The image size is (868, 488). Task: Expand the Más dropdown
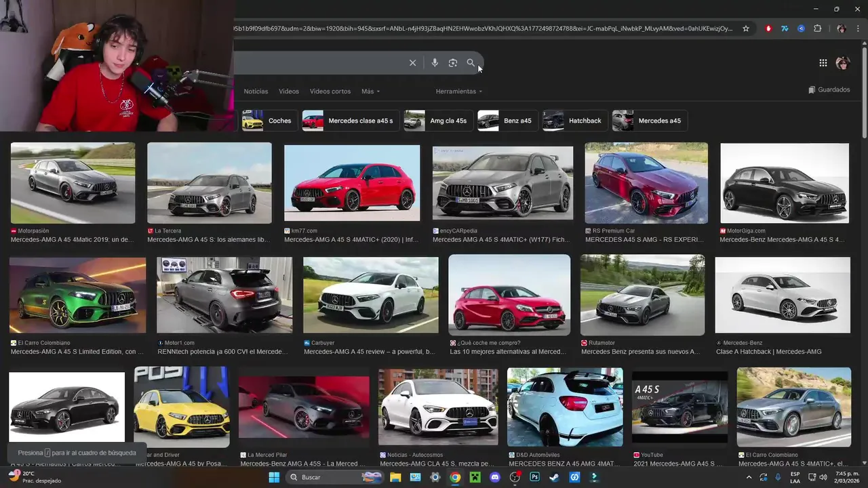[x=370, y=91]
